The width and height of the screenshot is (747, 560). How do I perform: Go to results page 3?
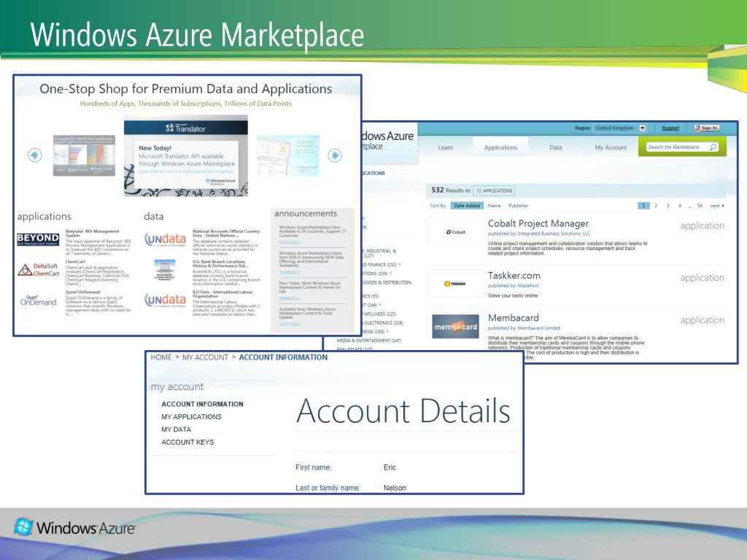pyautogui.click(x=668, y=206)
